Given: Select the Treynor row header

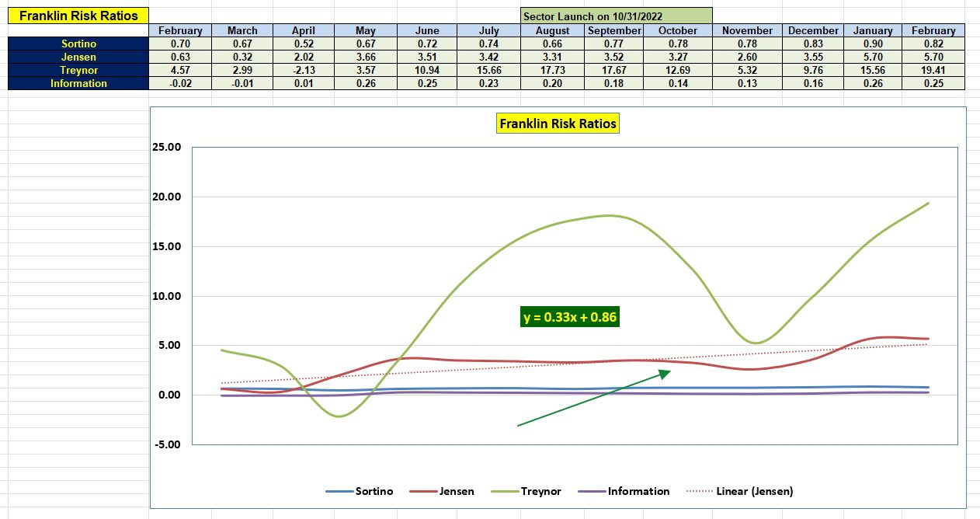Looking at the screenshot, I should click(x=78, y=69).
